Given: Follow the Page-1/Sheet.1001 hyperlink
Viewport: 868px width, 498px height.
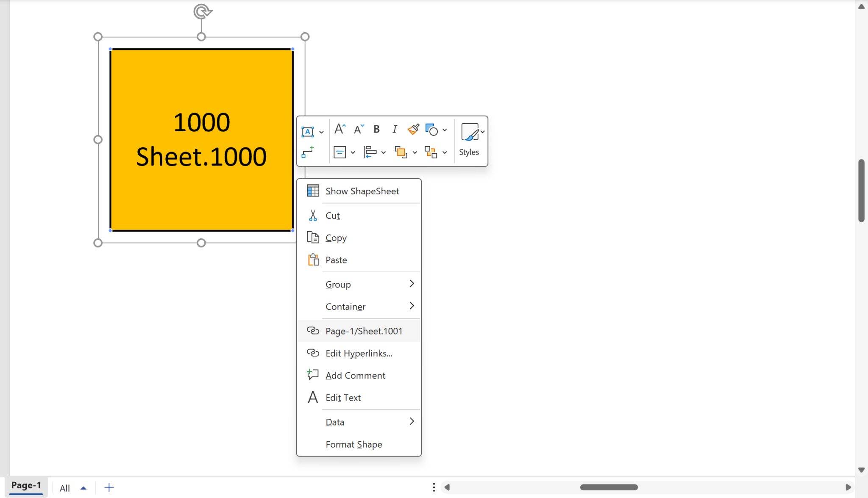Looking at the screenshot, I should pos(364,331).
